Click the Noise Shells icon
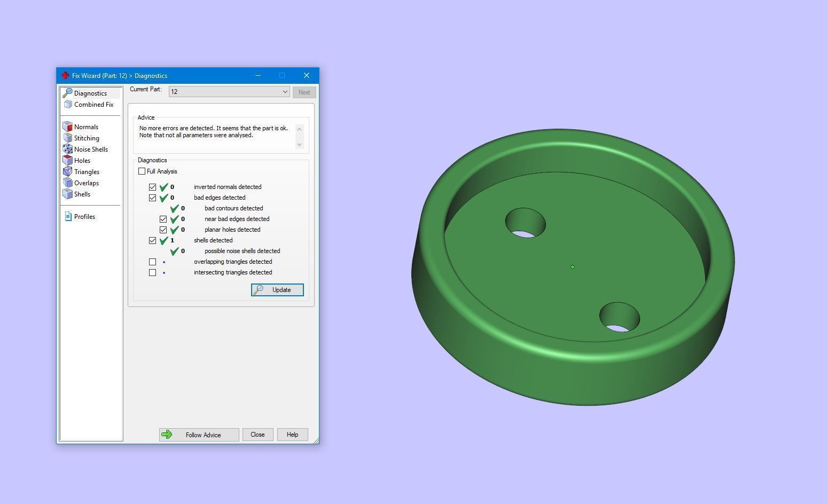Viewport: 828px width, 504px height. tap(67, 149)
